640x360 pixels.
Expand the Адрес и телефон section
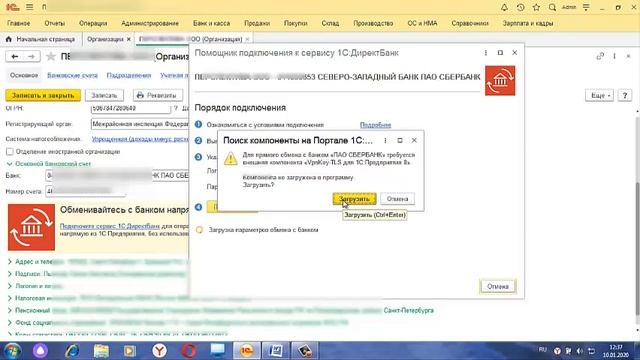point(9,262)
